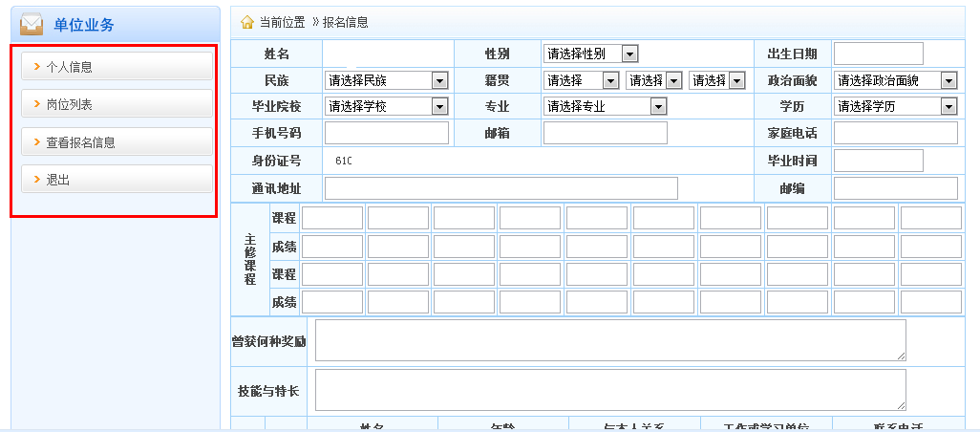Image resolution: width=980 pixels, height=432 pixels.
Task: Click the home icon beside 当前位置
Action: pos(247,22)
